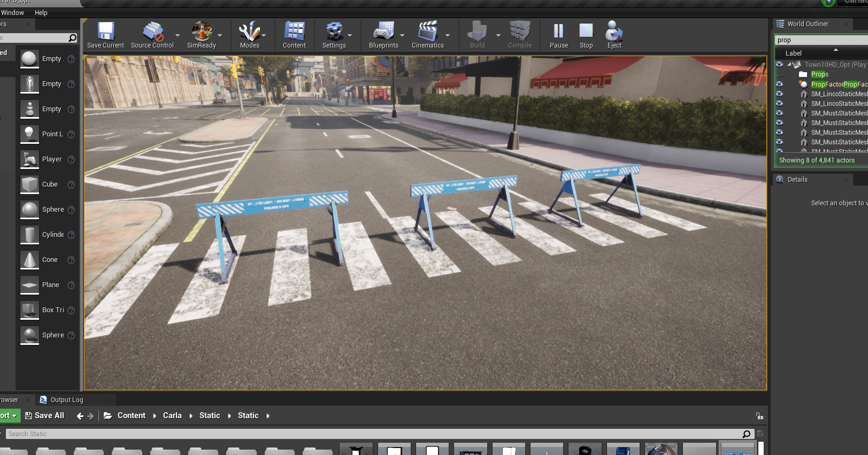The width and height of the screenshot is (868, 455).
Task: Open the Blueprints dropdown arrow
Action: pos(402,35)
